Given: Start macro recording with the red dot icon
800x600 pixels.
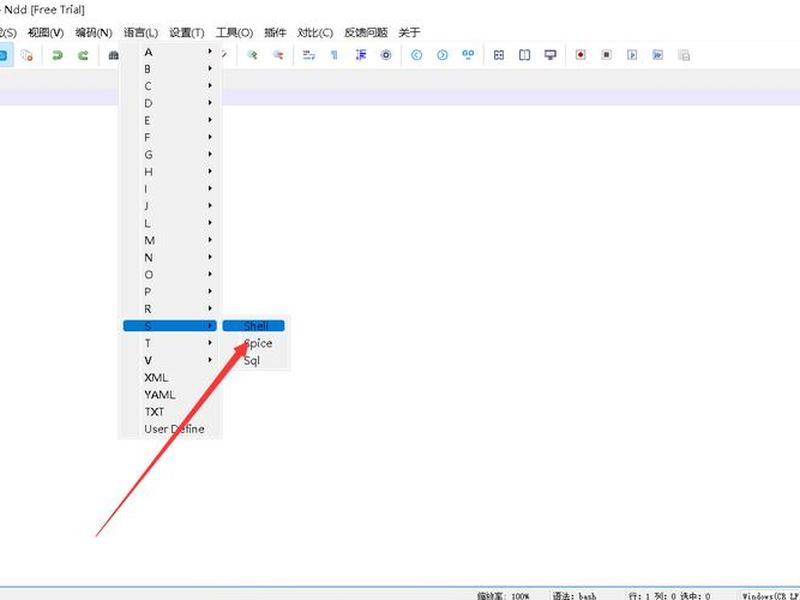Looking at the screenshot, I should (x=581, y=55).
